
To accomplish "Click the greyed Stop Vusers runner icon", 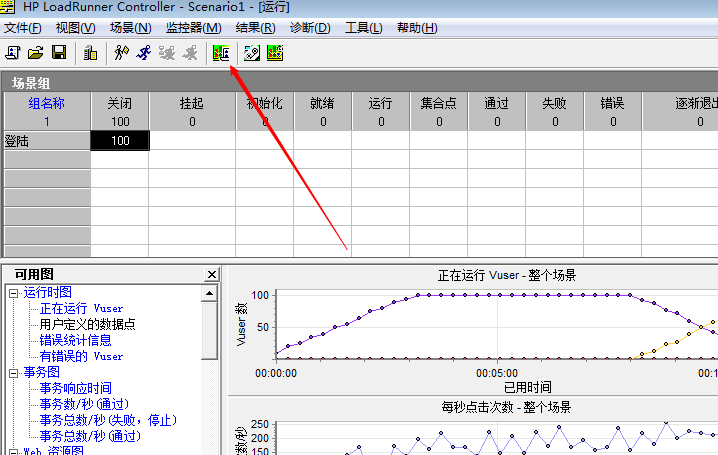I will 190,53.
